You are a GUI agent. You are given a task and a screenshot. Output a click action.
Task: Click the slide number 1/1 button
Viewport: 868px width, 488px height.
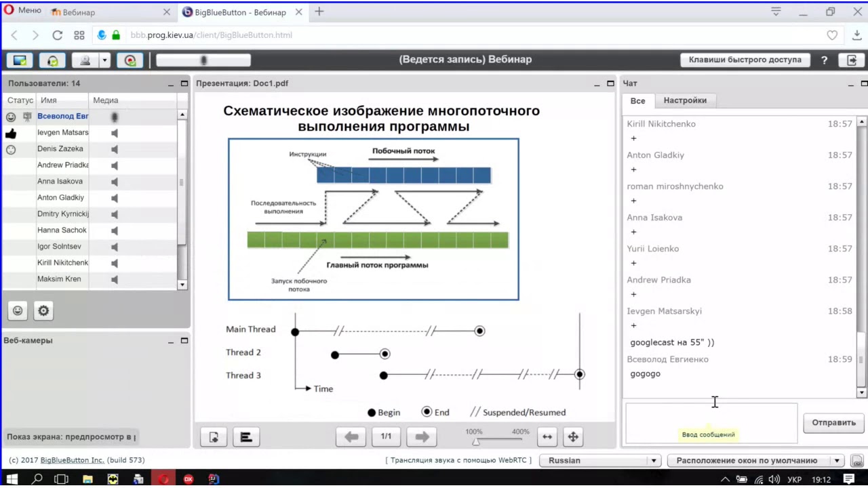point(387,436)
